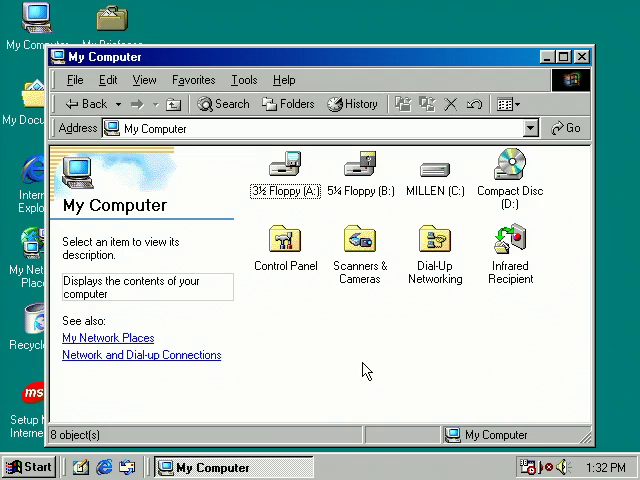Select the 5¼ Floppy (B:) drive icon
The height and width of the screenshot is (480, 640).
(x=360, y=164)
